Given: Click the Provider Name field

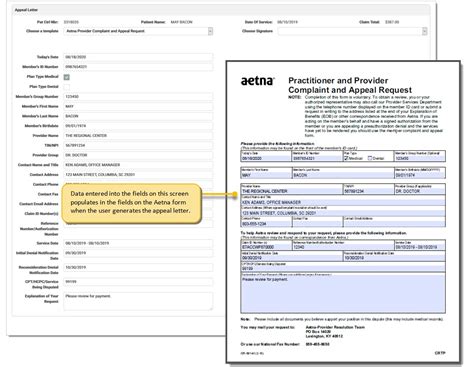Looking at the screenshot, I should (138, 136).
